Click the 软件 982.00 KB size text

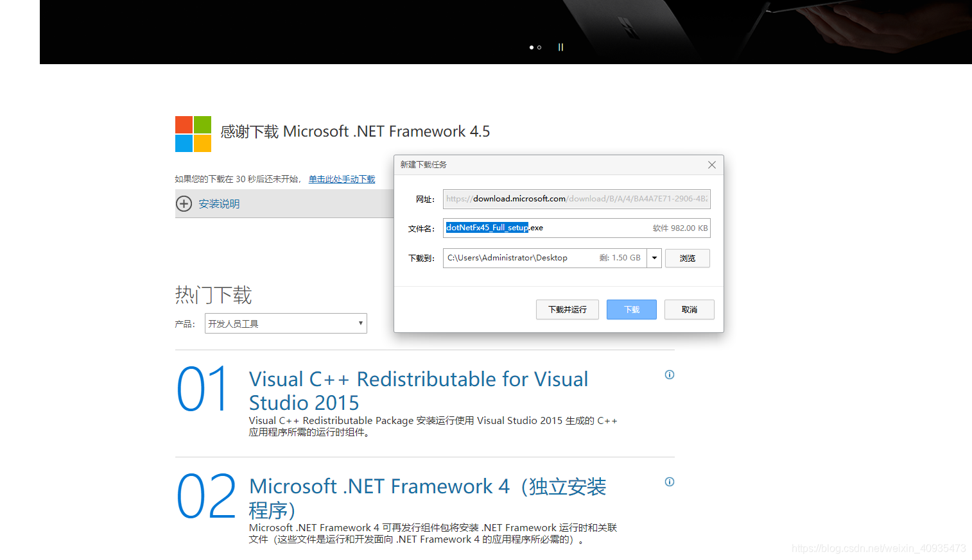tap(680, 228)
